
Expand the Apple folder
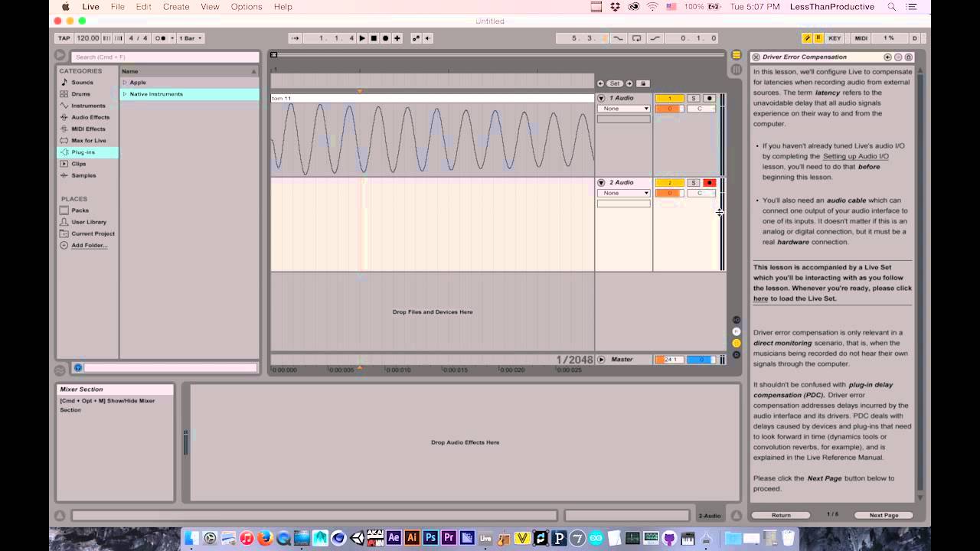124,83
